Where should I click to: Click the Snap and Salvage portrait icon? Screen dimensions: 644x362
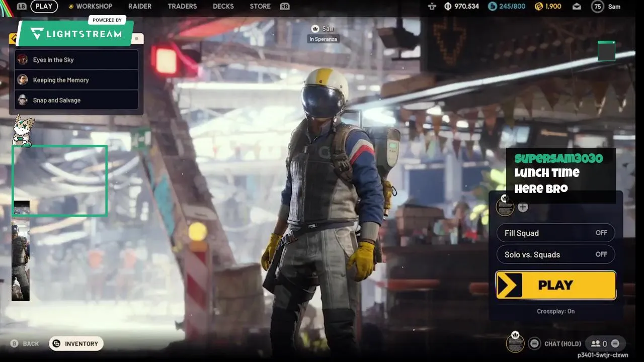point(23,100)
